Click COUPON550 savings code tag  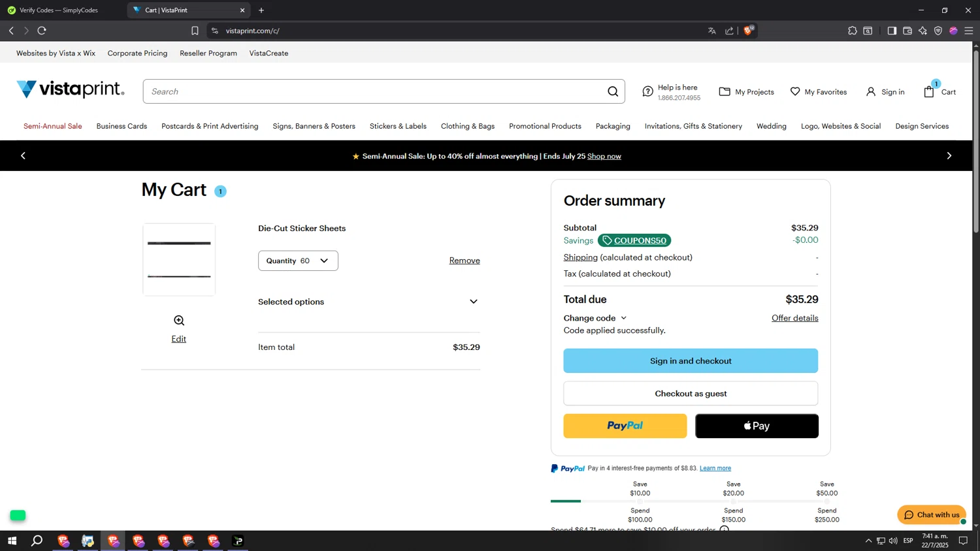coord(634,240)
